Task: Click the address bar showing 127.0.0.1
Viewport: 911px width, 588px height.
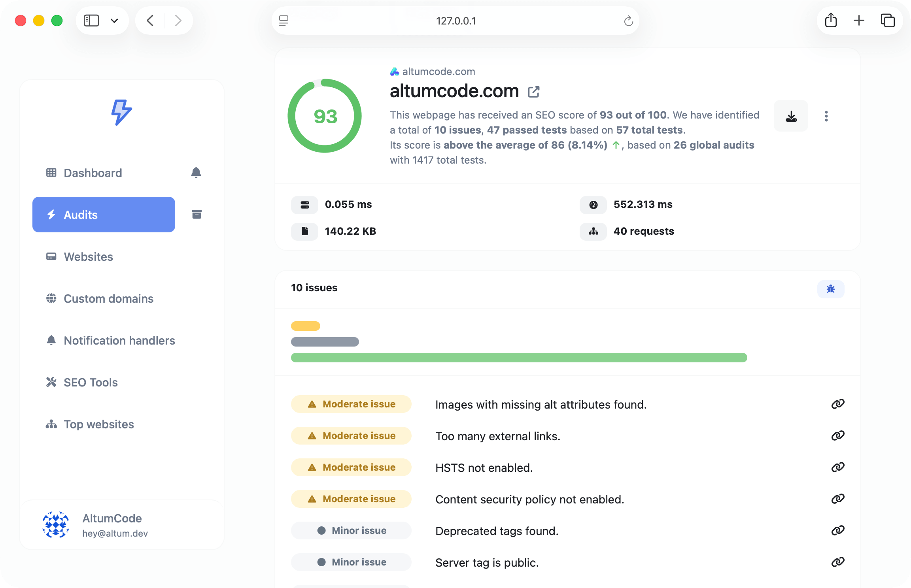Action: point(455,21)
